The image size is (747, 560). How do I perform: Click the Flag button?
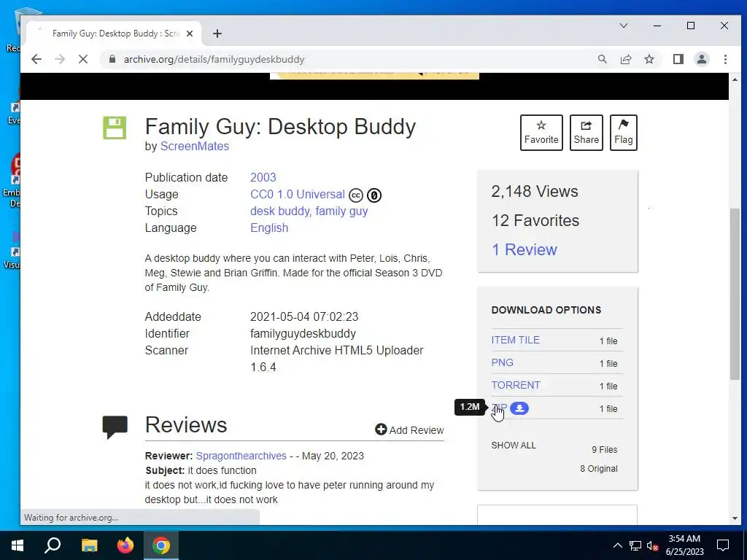[623, 133]
